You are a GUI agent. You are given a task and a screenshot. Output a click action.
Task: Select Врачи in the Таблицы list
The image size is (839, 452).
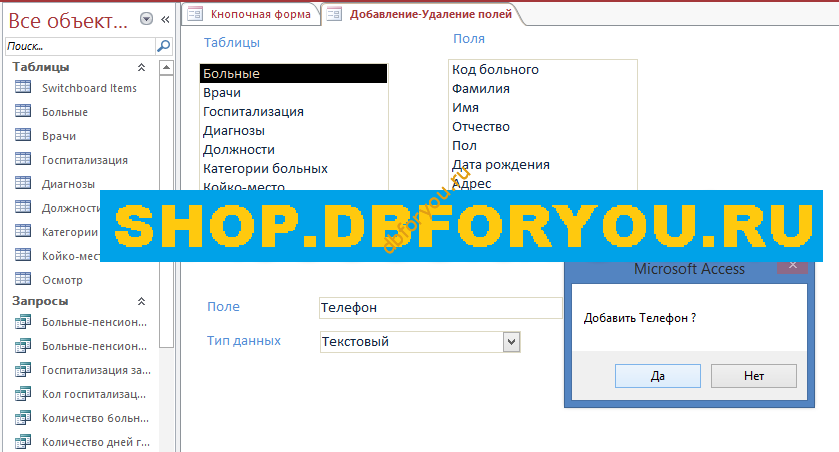293,93
